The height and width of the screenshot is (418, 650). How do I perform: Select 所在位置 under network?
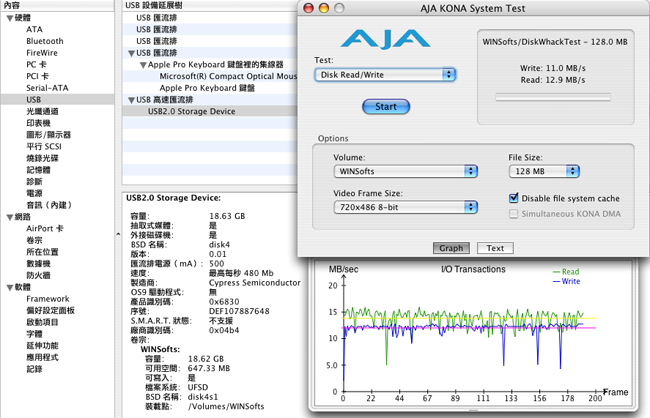coord(42,252)
